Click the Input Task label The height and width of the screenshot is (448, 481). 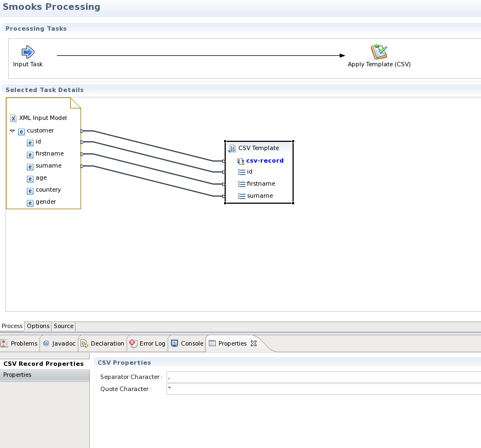click(28, 65)
